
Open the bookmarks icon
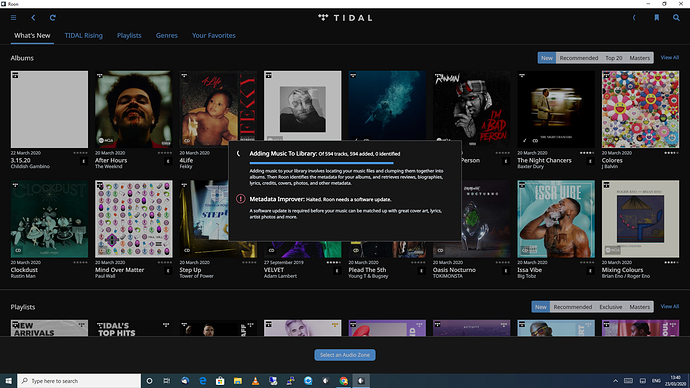pos(657,18)
